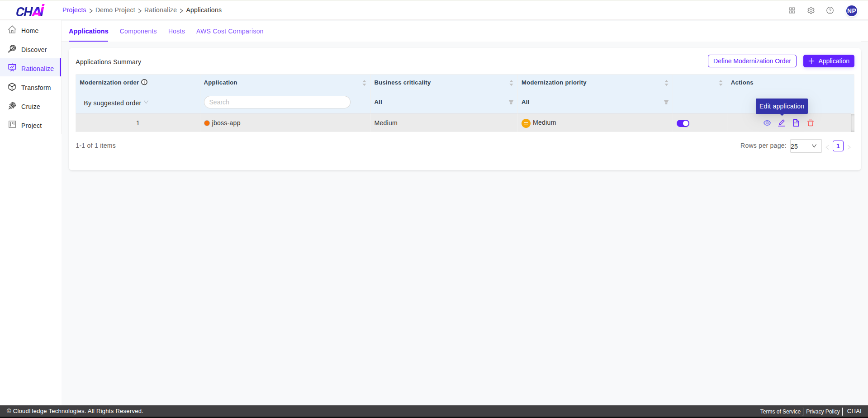The width and height of the screenshot is (868, 418).
Task: Click the view application eye icon
Action: point(767,123)
